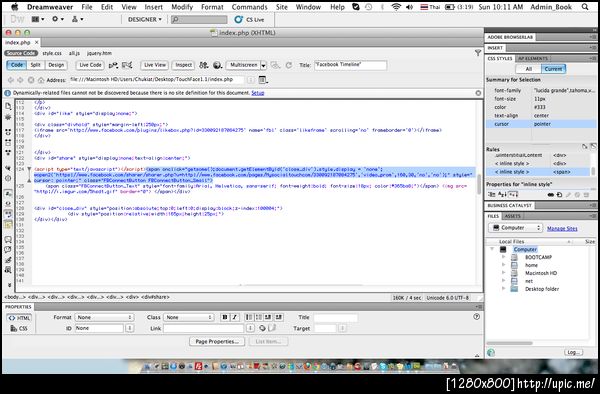Open style.css related file
The height and width of the screenshot is (394, 600).
point(52,53)
